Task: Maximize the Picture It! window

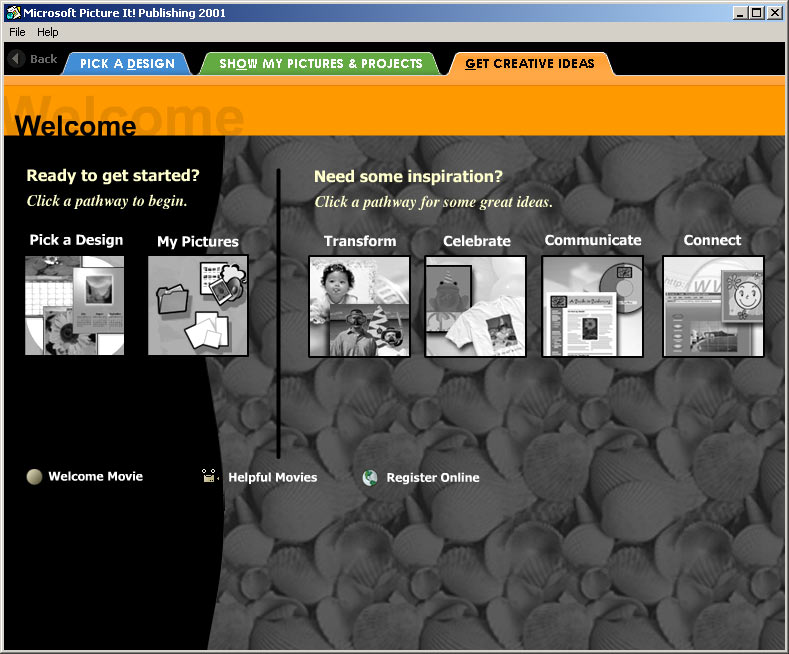Action: coord(756,13)
